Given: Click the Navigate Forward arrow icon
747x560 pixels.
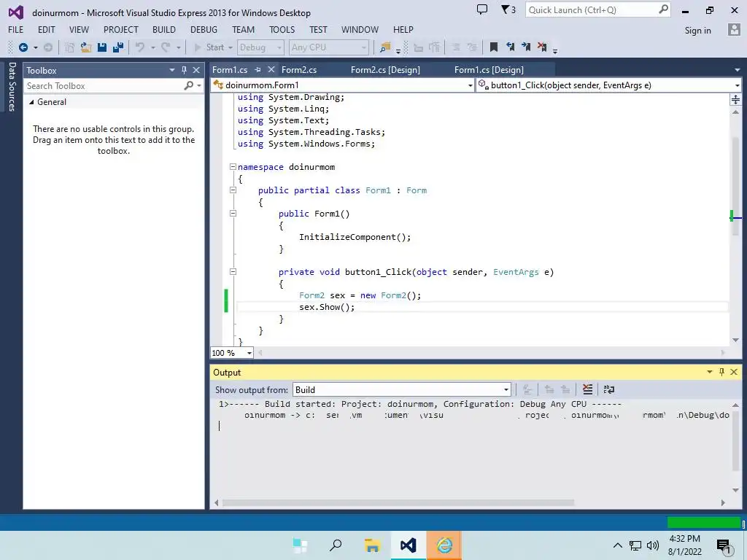Looking at the screenshot, I should (x=47, y=47).
